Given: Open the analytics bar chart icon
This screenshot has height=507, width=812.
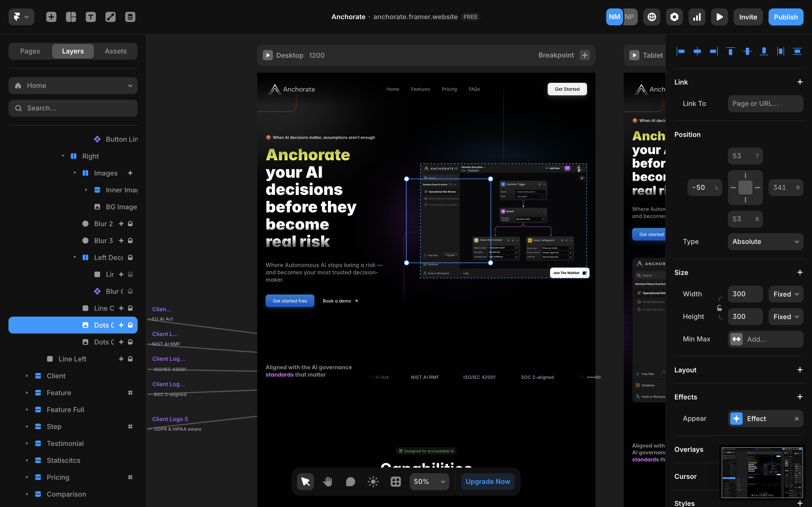Looking at the screenshot, I should [697, 17].
